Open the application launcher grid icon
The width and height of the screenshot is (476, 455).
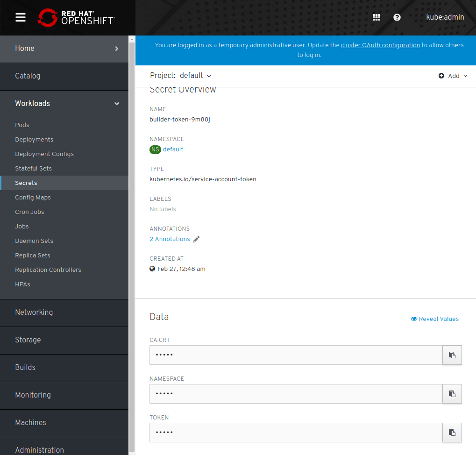[377, 17]
